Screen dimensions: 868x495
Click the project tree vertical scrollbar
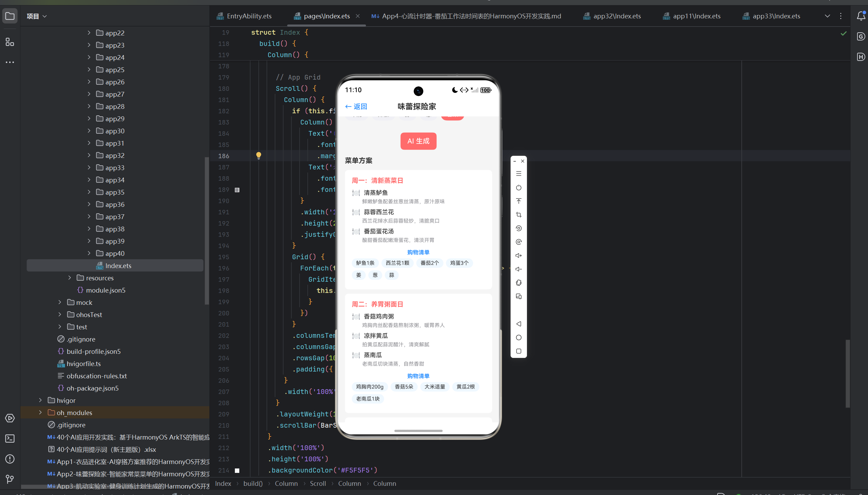(207, 231)
